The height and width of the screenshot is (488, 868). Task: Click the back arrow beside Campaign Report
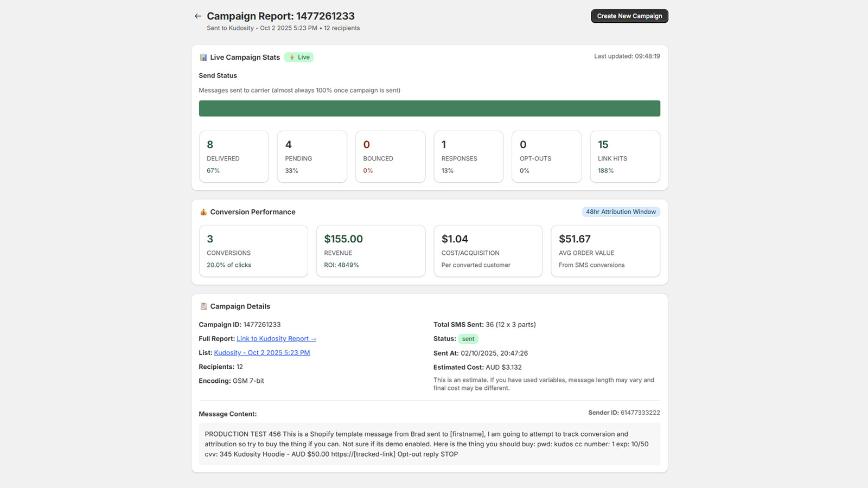tap(198, 16)
